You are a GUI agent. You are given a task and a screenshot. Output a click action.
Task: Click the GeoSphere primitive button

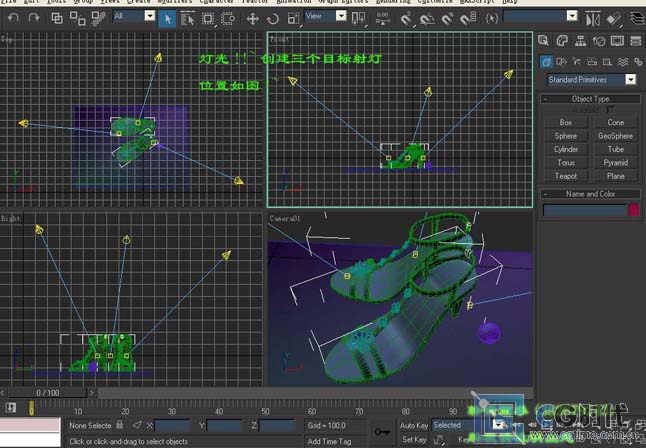tap(615, 136)
